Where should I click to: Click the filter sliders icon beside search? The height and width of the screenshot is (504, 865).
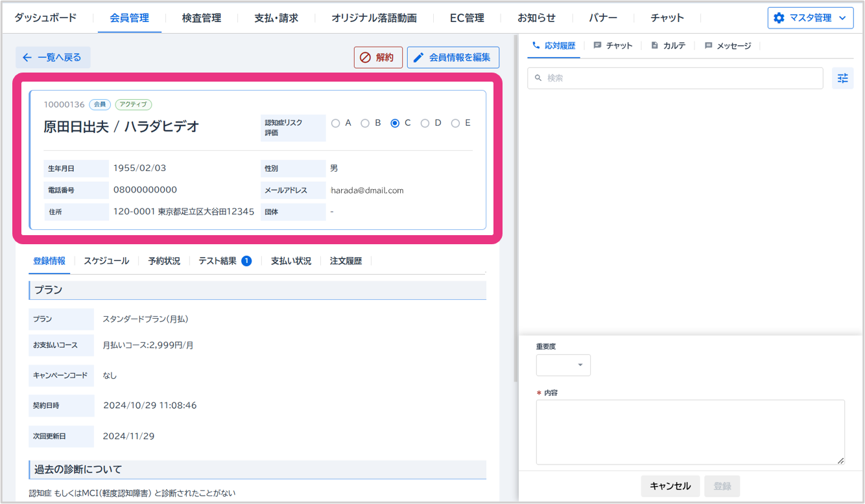pos(842,78)
